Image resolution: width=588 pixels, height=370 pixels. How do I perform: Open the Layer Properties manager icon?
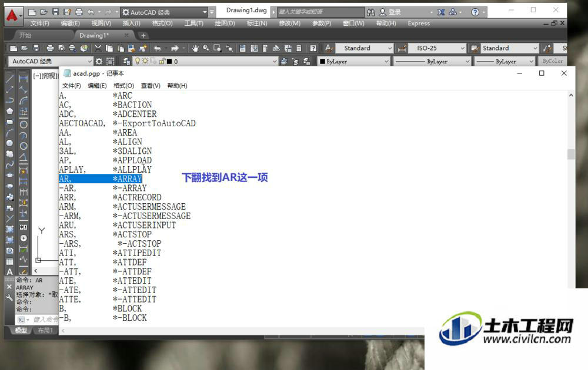tap(126, 61)
